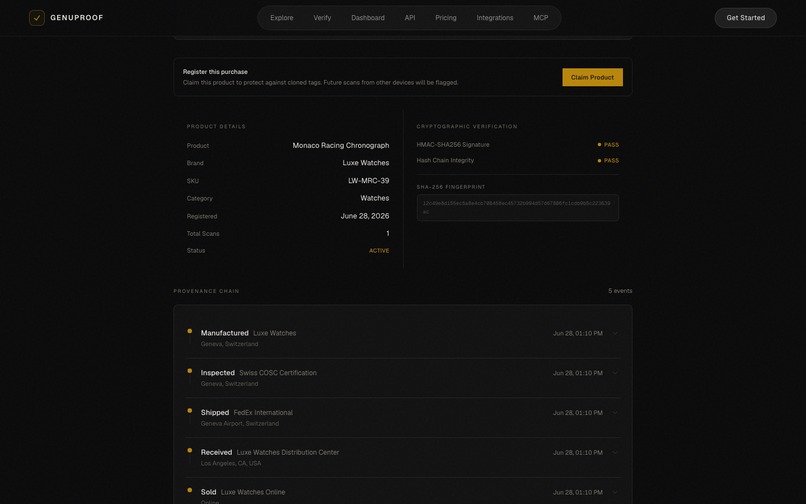Click the Hash Chain Integrity PASS badge
The height and width of the screenshot is (504, 806).
click(608, 160)
